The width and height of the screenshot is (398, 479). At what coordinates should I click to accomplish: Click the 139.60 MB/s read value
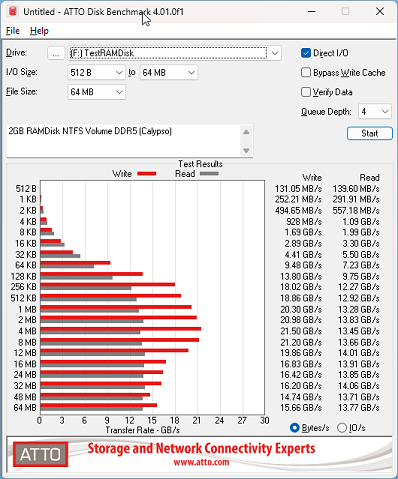356,189
